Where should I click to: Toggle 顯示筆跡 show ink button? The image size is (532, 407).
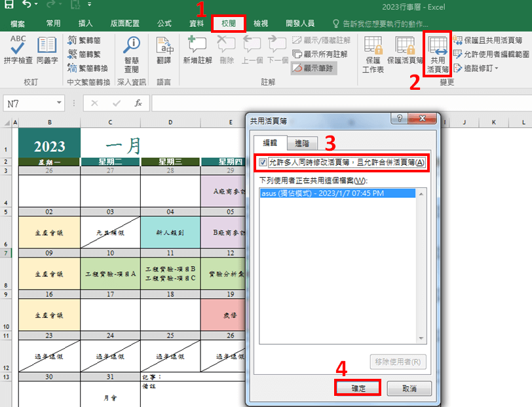(314, 68)
